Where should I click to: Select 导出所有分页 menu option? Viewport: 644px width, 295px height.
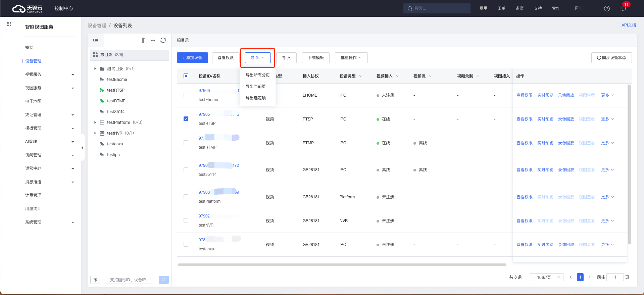(258, 75)
